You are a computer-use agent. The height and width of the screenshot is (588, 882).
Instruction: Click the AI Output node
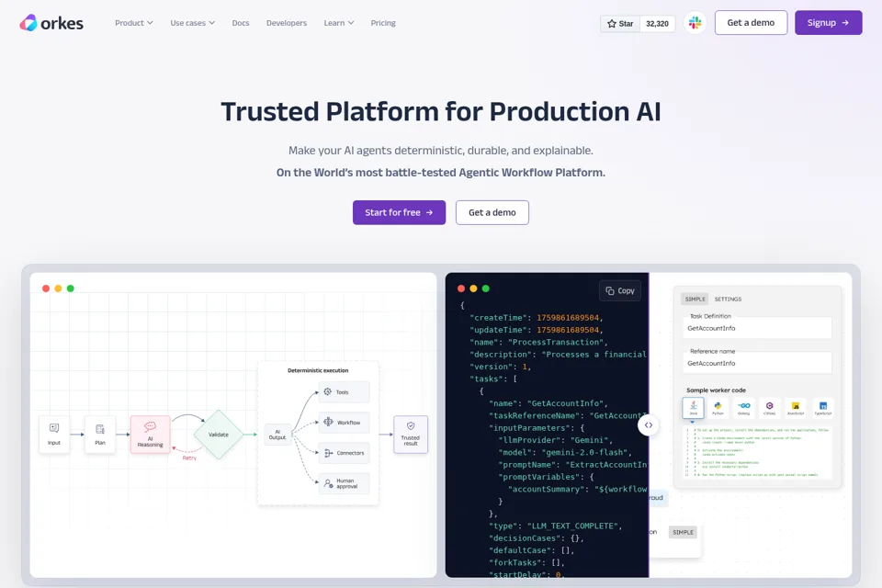click(277, 435)
